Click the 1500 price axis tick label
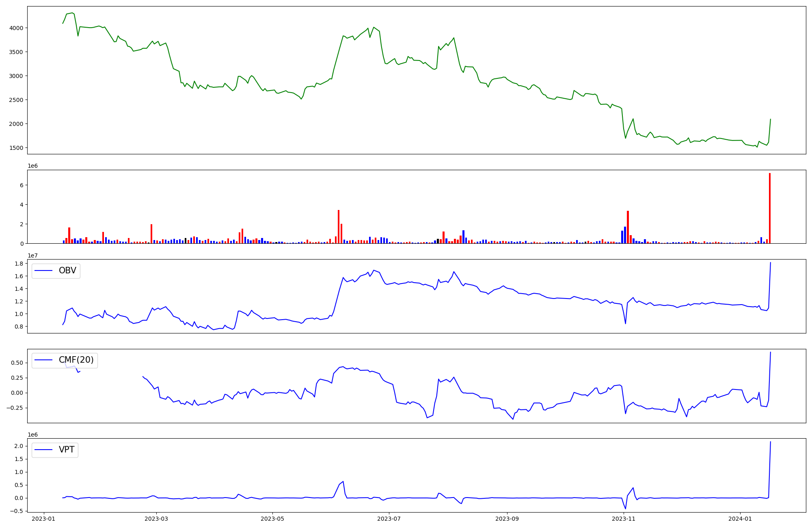Image resolution: width=812 pixels, height=528 pixels. 16,148
